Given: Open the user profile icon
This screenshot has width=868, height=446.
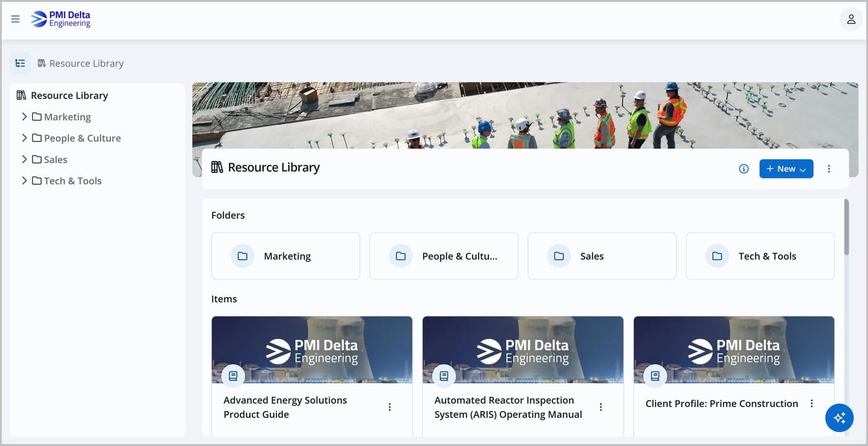Looking at the screenshot, I should [851, 19].
